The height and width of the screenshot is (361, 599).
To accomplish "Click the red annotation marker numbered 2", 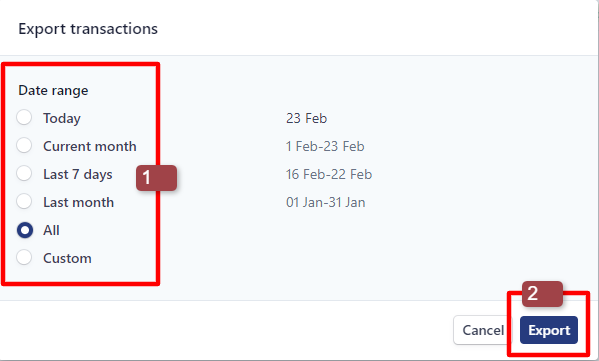I will coord(542,294).
